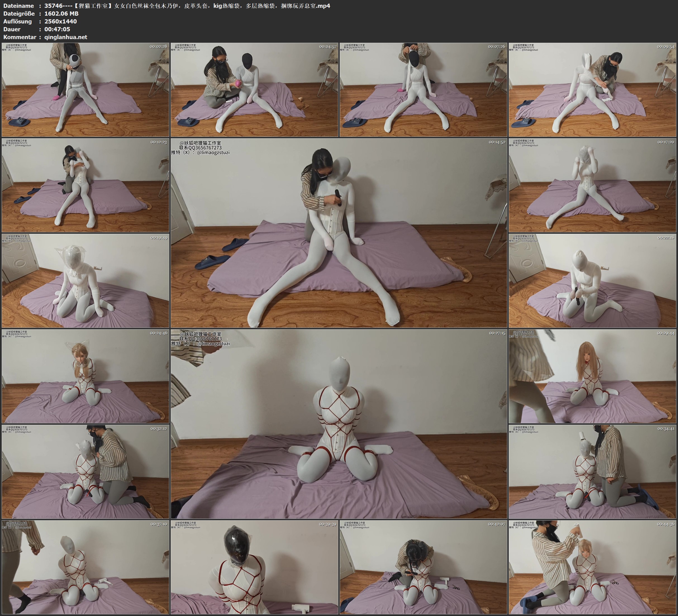The image size is (678, 616).
Task: Click the 1602.06 MB file size value
Action: [61, 13]
